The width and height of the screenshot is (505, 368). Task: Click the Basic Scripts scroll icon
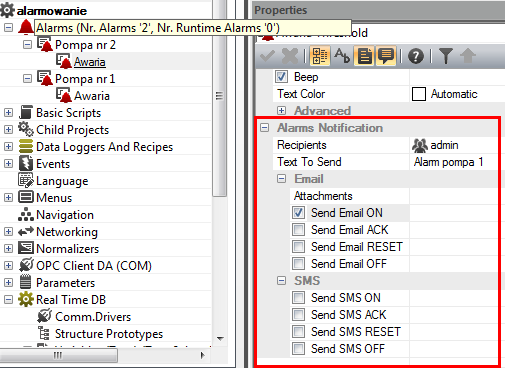coord(26,112)
